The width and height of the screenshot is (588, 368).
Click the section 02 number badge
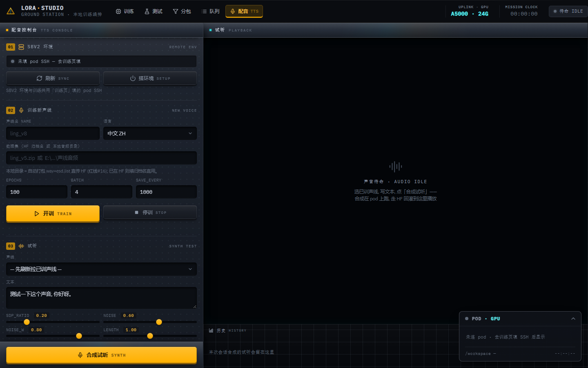point(11,110)
